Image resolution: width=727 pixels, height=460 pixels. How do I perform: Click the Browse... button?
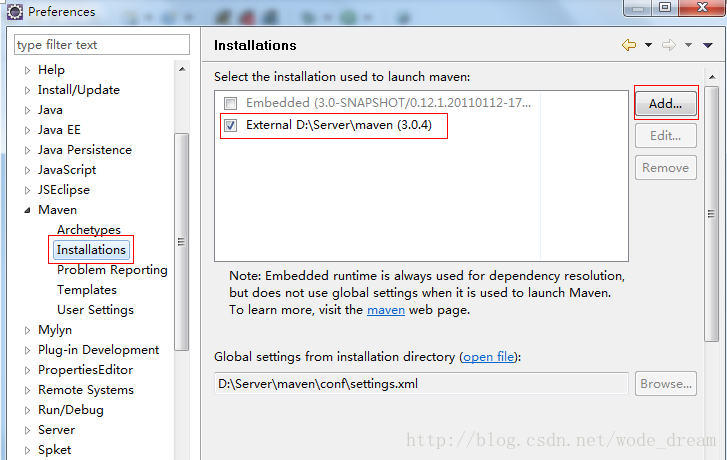click(x=666, y=383)
